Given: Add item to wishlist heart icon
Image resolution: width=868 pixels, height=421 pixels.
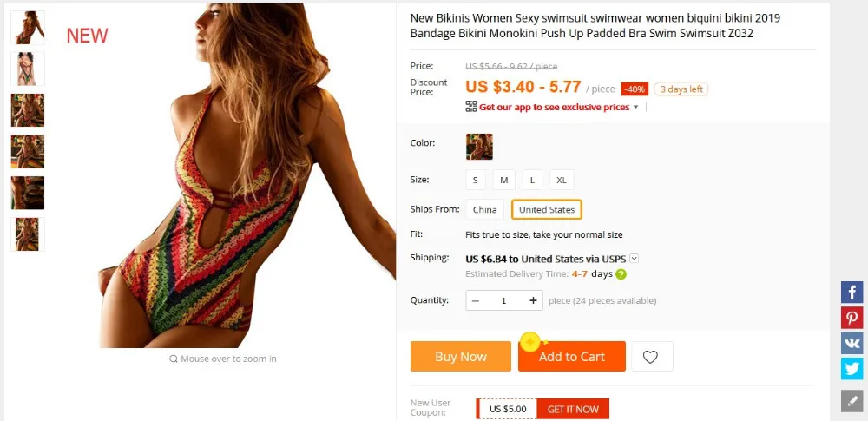Looking at the screenshot, I should tap(652, 356).
